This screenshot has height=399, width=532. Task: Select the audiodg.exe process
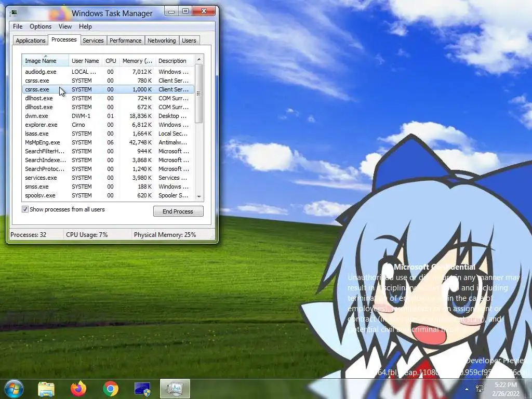tap(108, 72)
